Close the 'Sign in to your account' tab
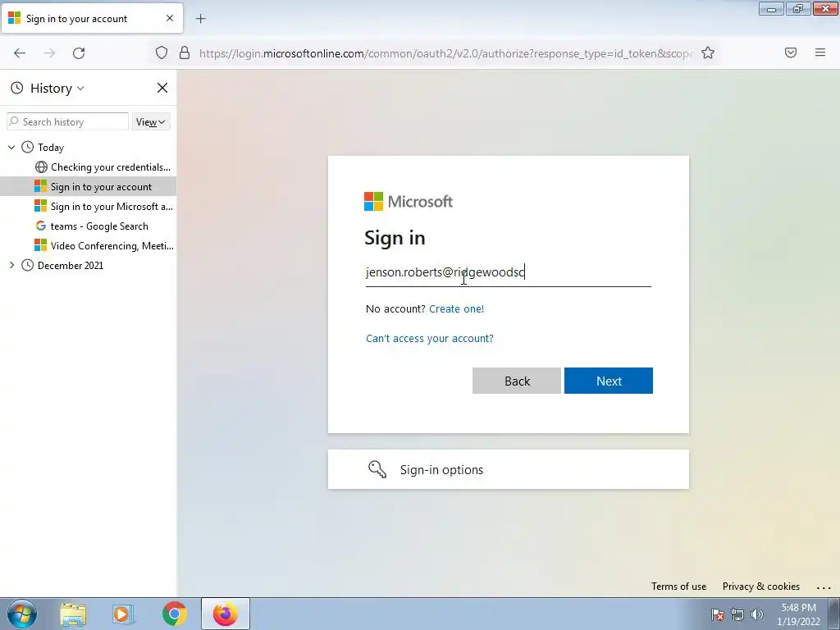Viewport: 840px width, 630px height. click(170, 18)
